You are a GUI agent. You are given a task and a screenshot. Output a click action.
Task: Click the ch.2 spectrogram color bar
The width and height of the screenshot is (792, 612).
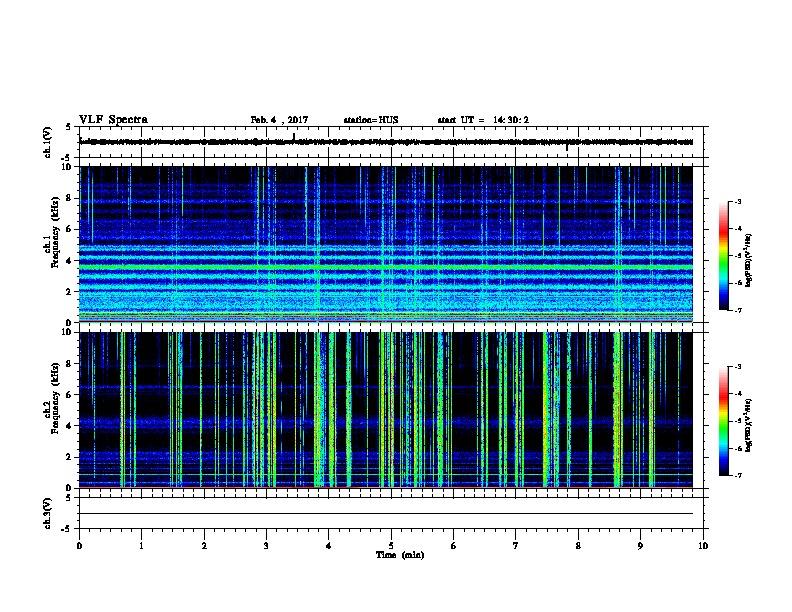pyautogui.click(x=723, y=421)
